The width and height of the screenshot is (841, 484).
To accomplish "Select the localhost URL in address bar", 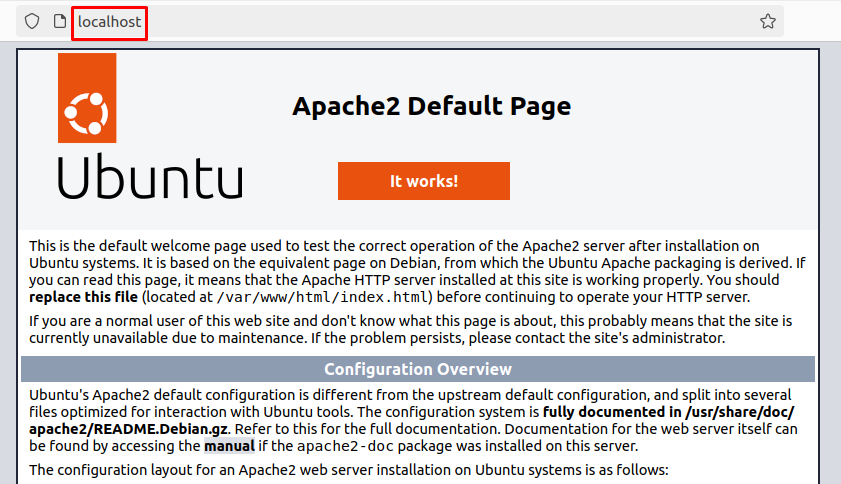I will point(109,22).
